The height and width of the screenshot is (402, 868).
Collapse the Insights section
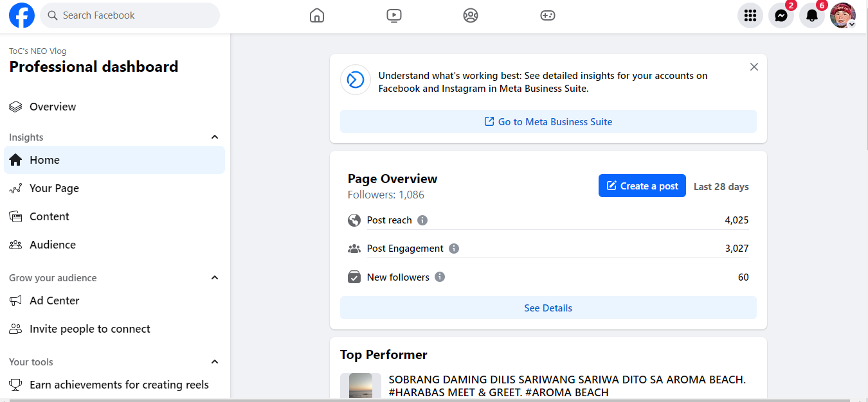[215, 137]
